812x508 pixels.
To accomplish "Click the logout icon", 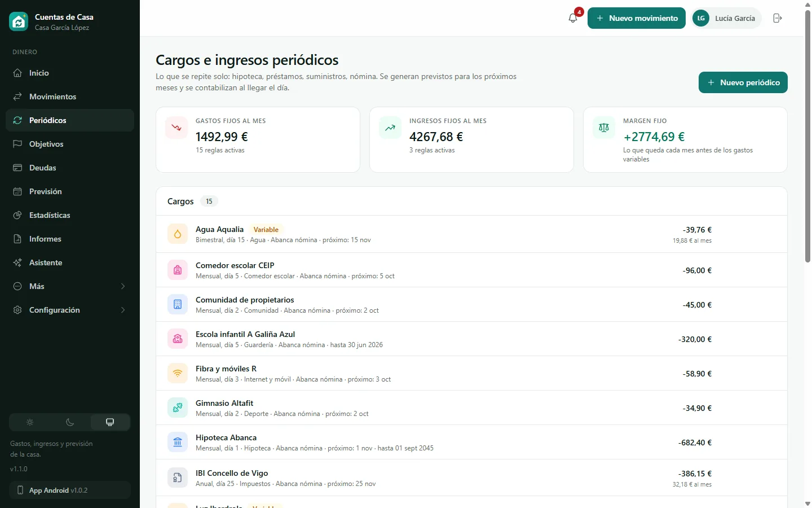I will tap(778, 18).
